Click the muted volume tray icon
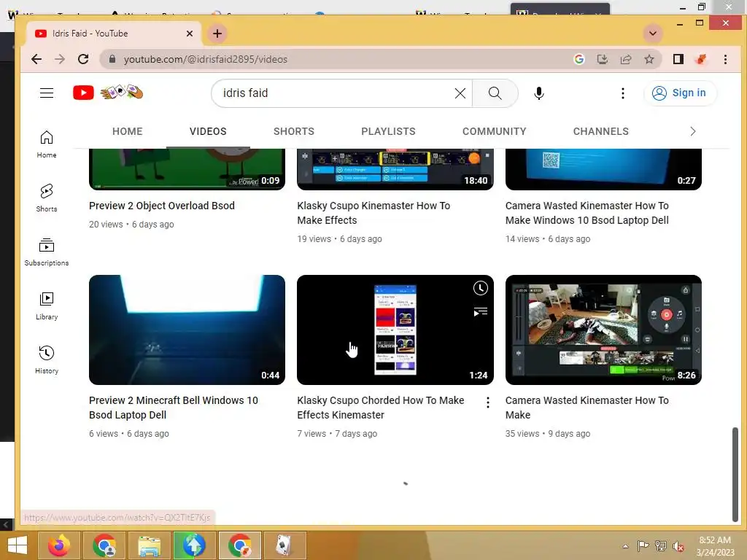The width and height of the screenshot is (747, 560). [x=678, y=546]
